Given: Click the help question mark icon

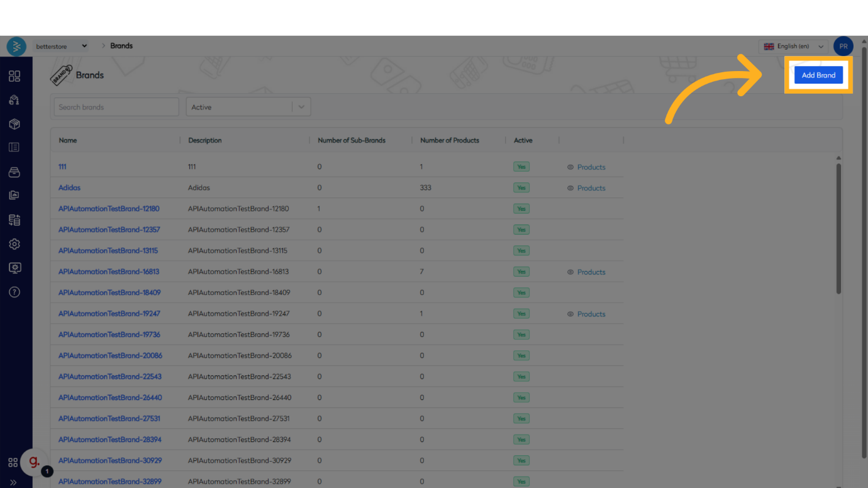Looking at the screenshot, I should point(14,292).
